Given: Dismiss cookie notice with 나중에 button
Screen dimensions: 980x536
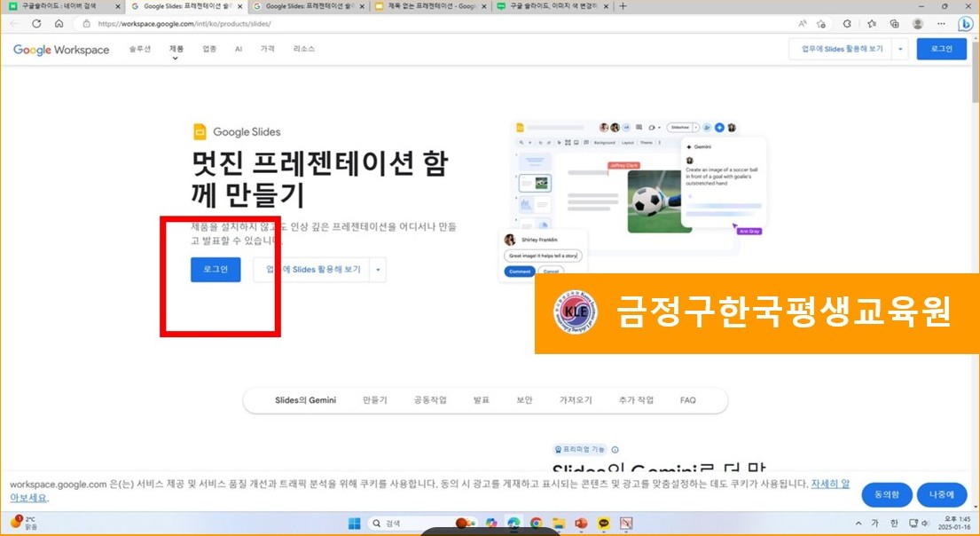Looking at the screenshot, I should point(941,494).
